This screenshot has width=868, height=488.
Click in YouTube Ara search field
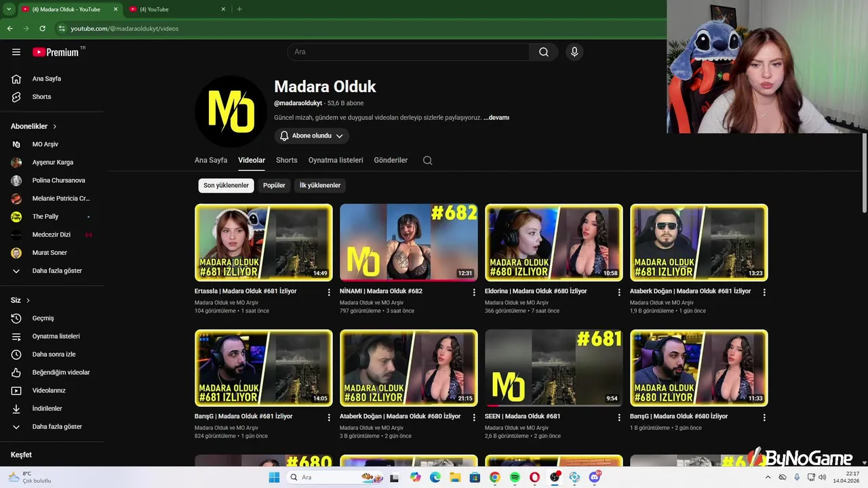pos(408,52)
